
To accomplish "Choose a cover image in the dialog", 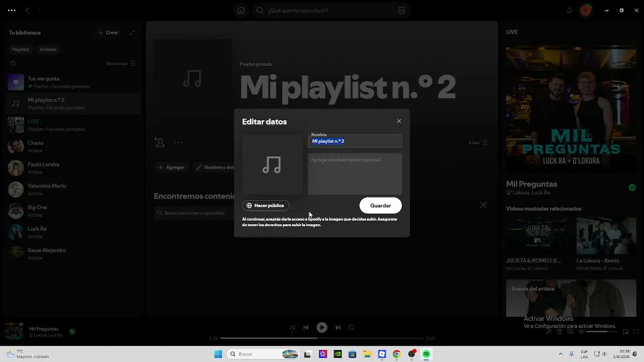I will pyautogui.click(x=272, y=164).
